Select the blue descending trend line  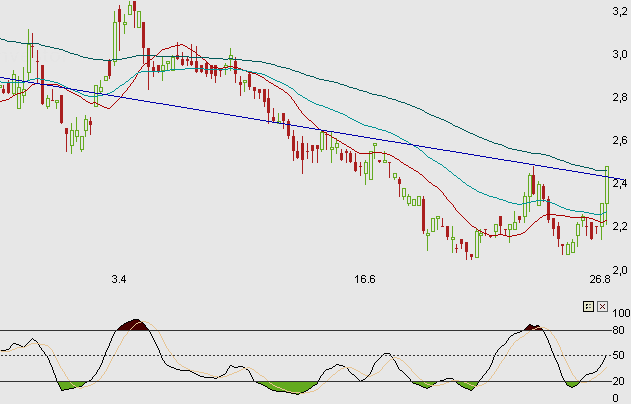[x=300, y=125]
